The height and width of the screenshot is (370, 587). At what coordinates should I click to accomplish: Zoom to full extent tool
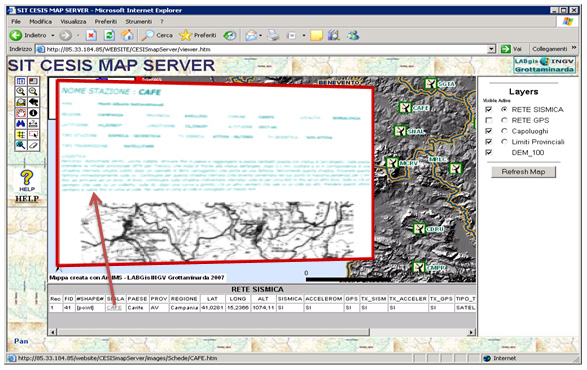[x=21, y=102]
